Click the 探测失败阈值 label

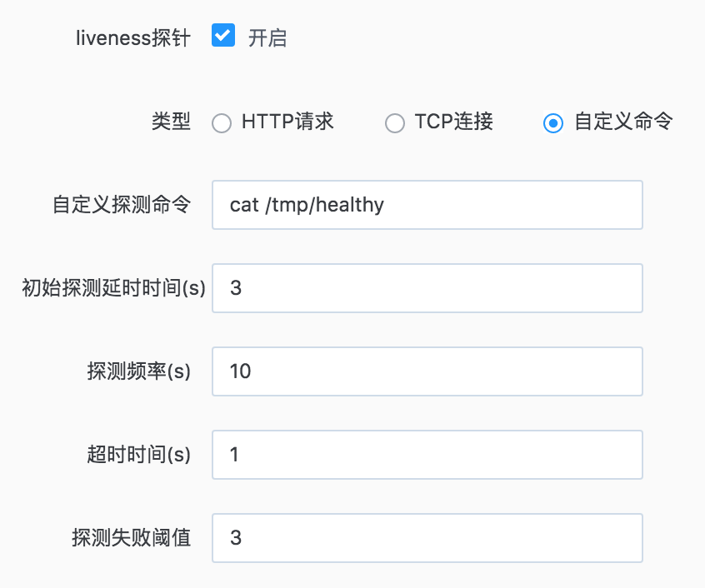coord(134,538)
